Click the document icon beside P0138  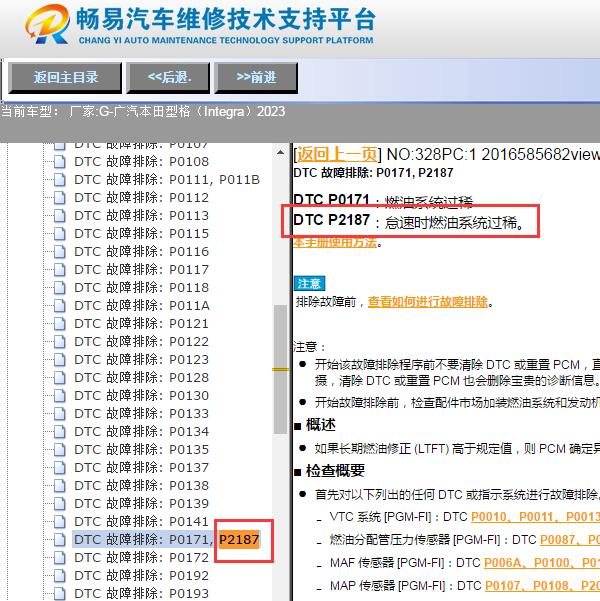59,486
